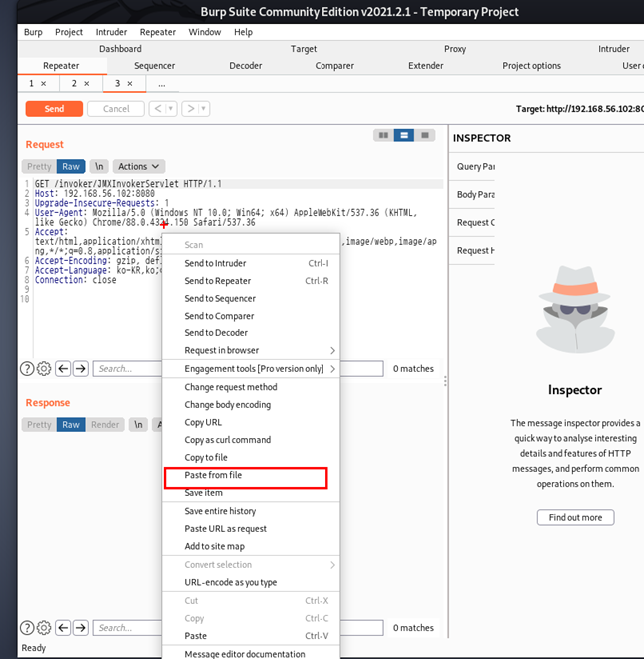This screenshot has width=644, height=659.
Task: Close Repeater tab 3
Action: point(130,84)
